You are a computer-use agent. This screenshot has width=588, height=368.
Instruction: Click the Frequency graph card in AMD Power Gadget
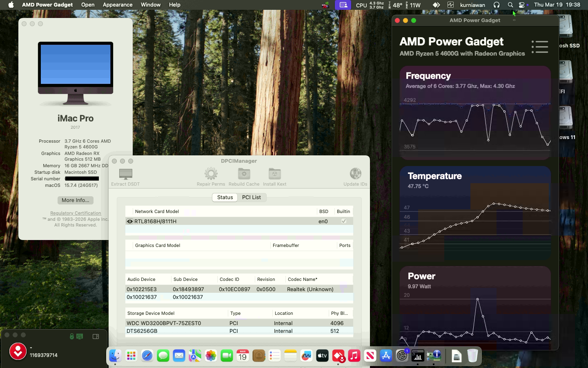coord(475,112)
